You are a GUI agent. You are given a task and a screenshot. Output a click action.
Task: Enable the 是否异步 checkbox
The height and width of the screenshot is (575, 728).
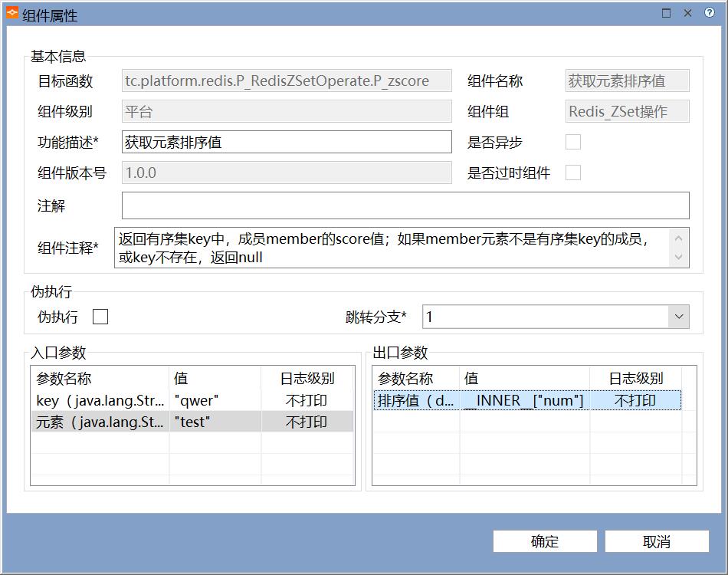573,142
